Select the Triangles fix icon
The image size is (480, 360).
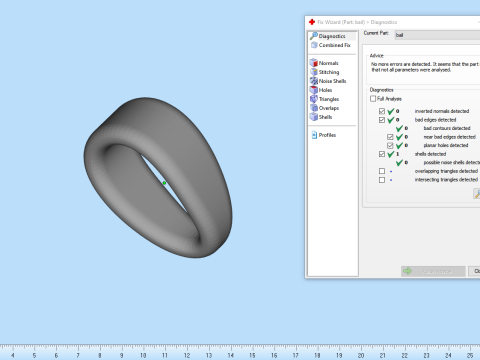pos(314,99)
